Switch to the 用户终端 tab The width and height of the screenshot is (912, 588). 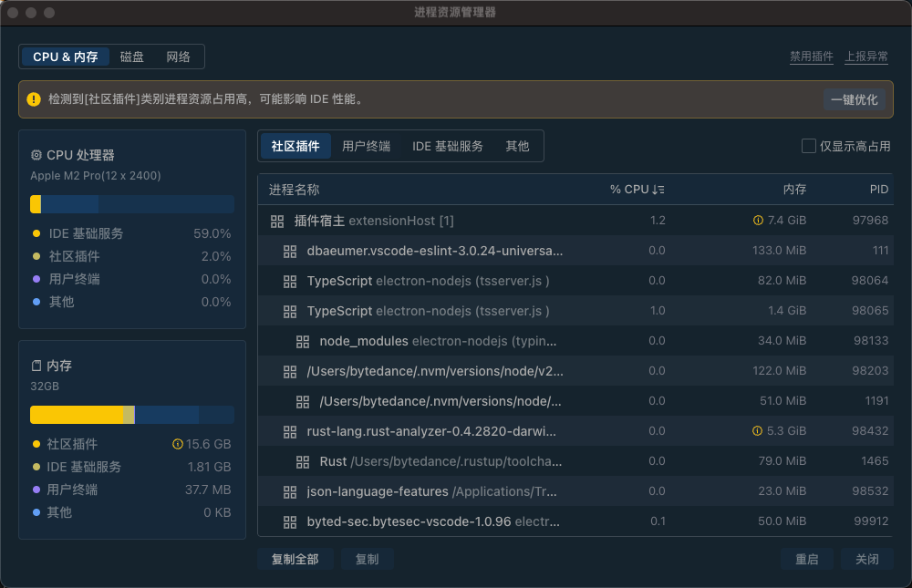(x=366, y=146)
